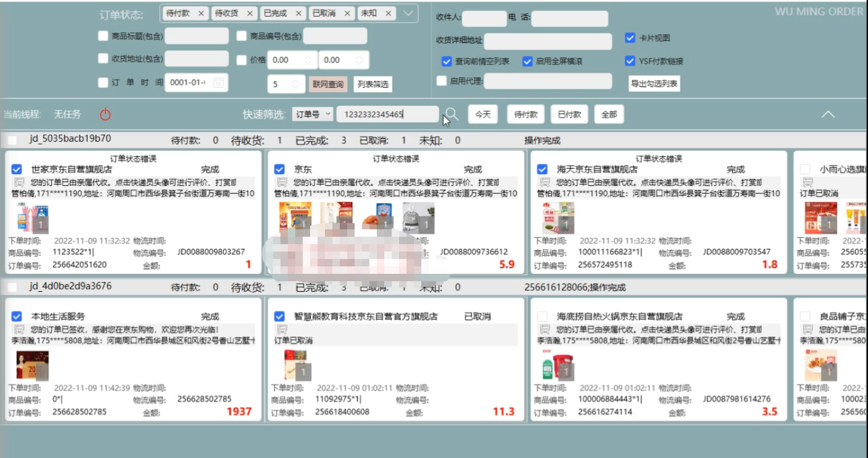The image size is (868, 458).
Task: Click the delivery icon on 智慧熊教育科技 card
Action: (282, 329)
